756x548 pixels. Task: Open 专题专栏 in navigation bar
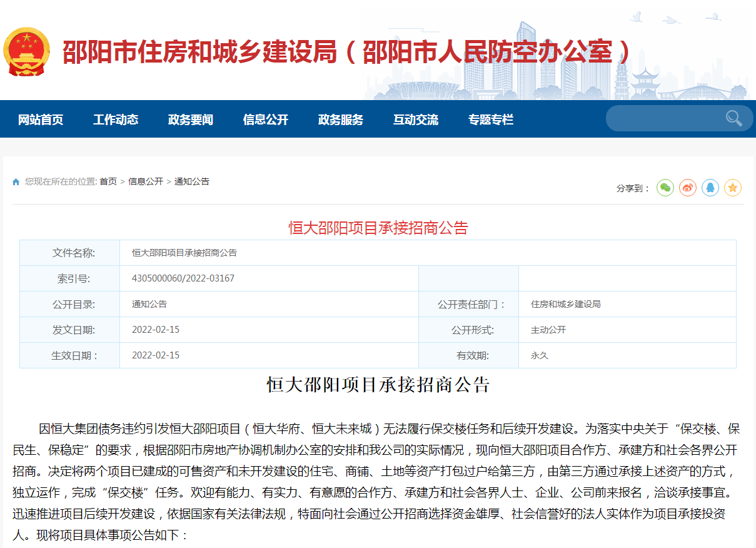[x=491, y=119]
